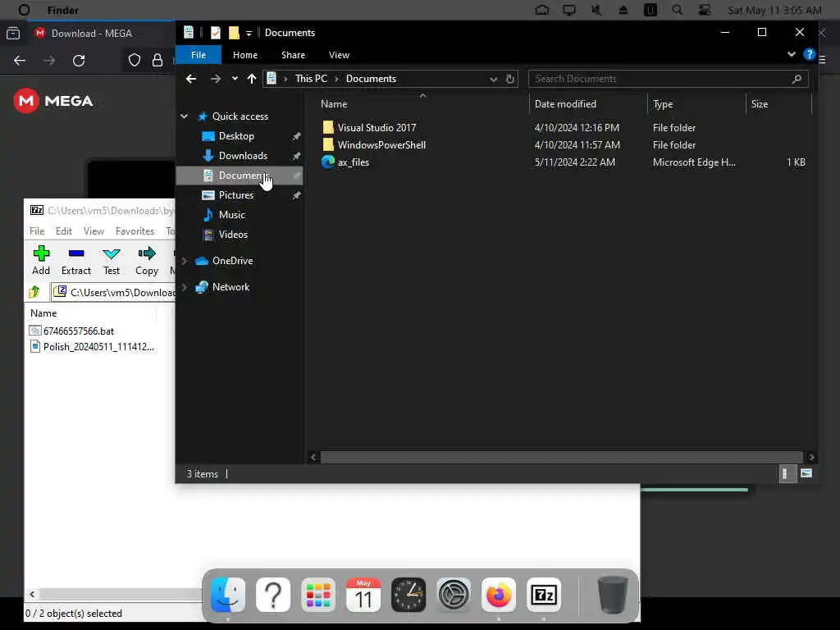
Task: Select the WindowsPowerShell folder
Action: [x=381, y=144]
